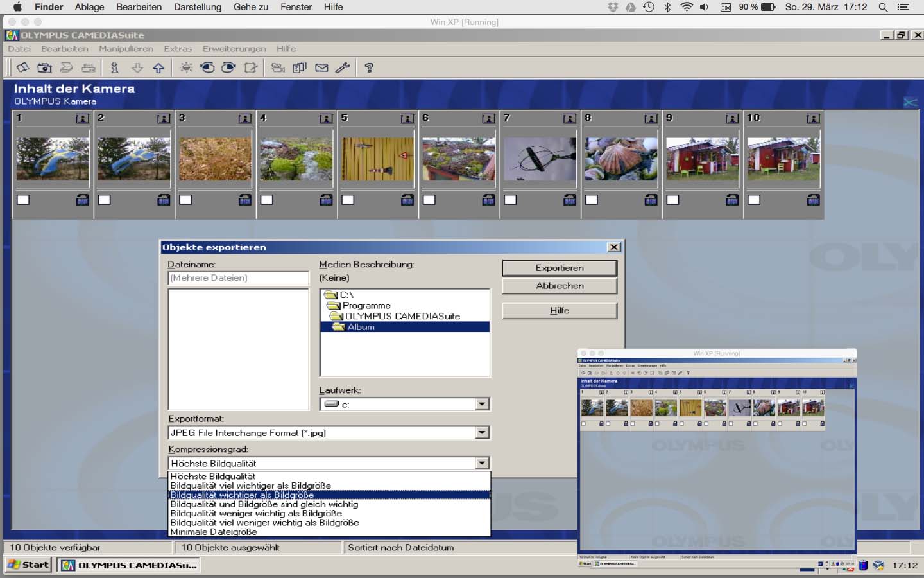This screenshot has height=578, width=924.
Task: Open the Manipulieren menu
Action: (x=126, y=49)
